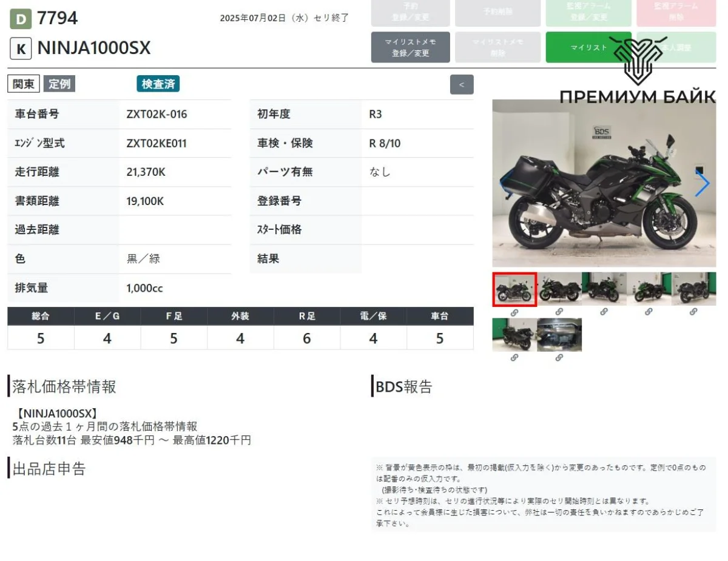This screenshot has width=728, height=561.
Task: Click the link icon under the first thumbnail
Action: (514, 312)
